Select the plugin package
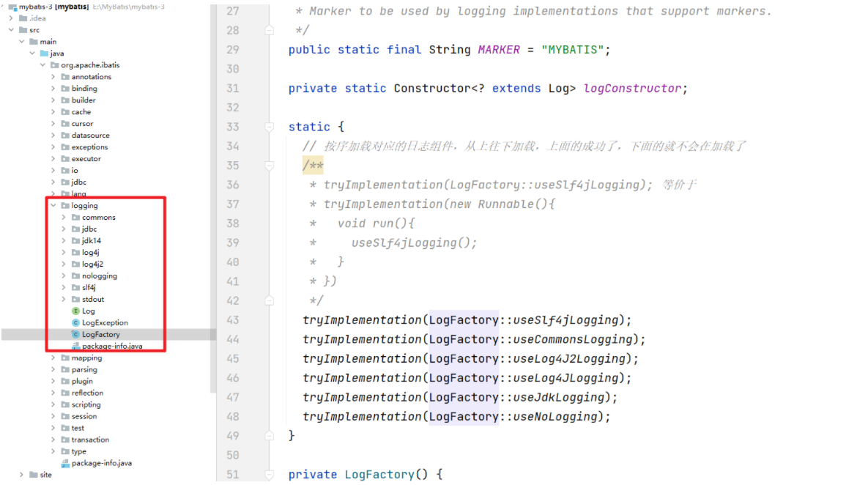Image resolution: width=868 pixels, height=485 pixels. [82, 382]
